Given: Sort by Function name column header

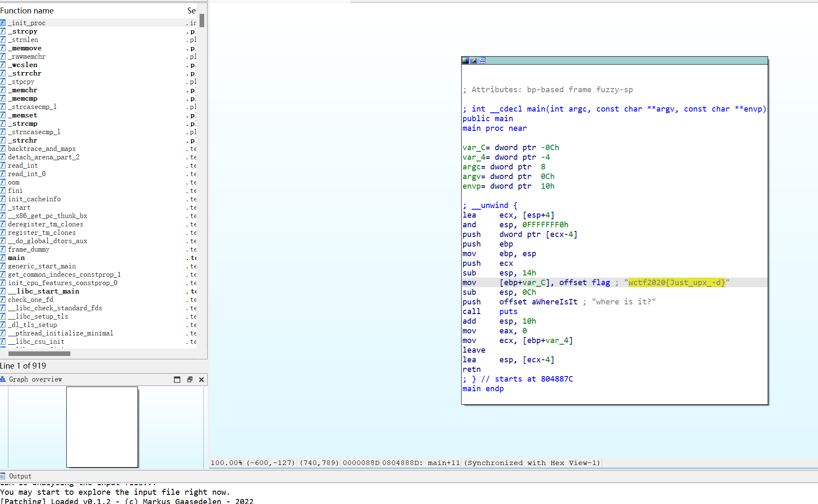Looking at the screenshot, I should (x=27, y=10).
